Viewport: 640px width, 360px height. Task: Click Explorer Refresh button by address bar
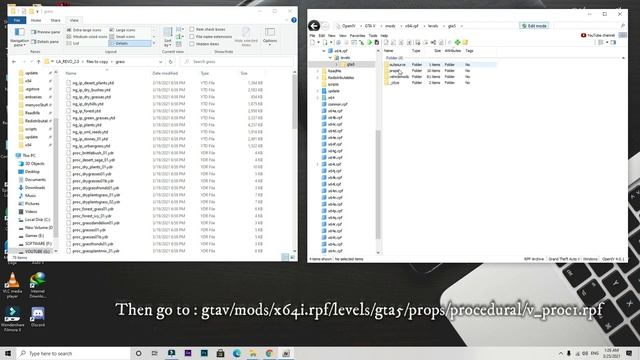click(x=171, y=62)
